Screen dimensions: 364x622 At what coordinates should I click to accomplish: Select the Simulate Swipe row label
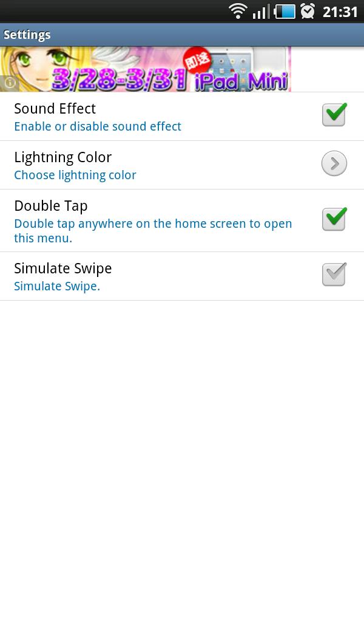tap(62, 268)
